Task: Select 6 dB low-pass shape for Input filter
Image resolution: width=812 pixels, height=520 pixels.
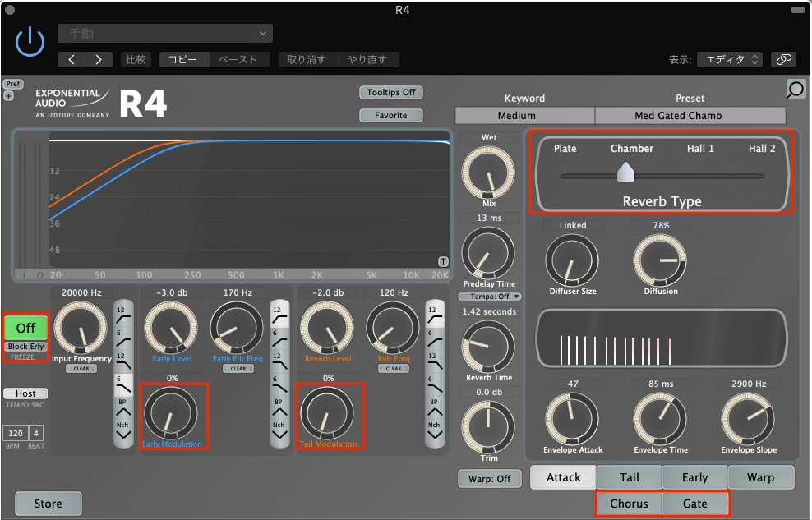Action: pos(123,384)
